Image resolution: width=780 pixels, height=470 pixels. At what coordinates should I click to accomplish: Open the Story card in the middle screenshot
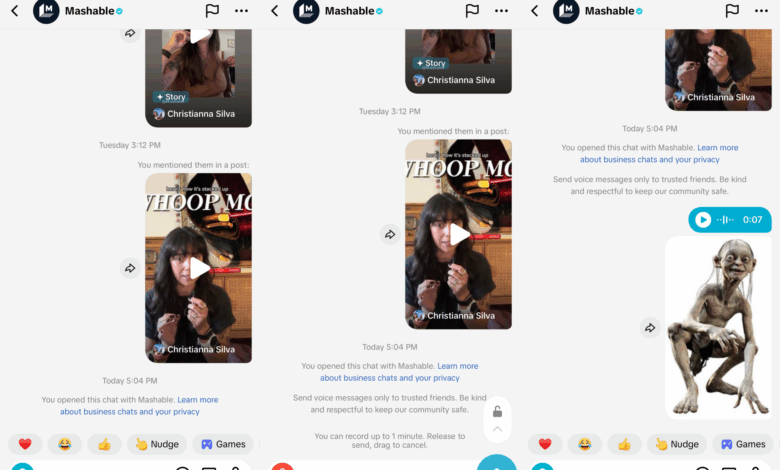pos(458,61)
